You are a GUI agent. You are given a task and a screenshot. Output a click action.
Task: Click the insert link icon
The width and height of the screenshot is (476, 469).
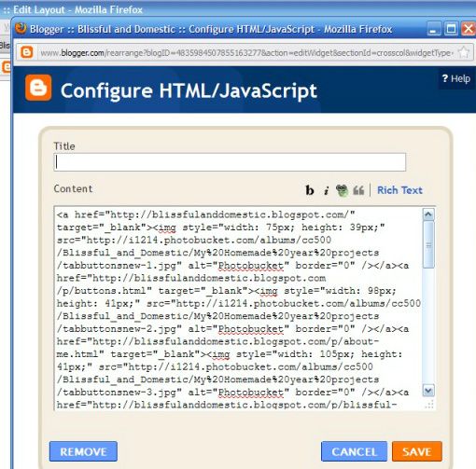tap(342, 190)
